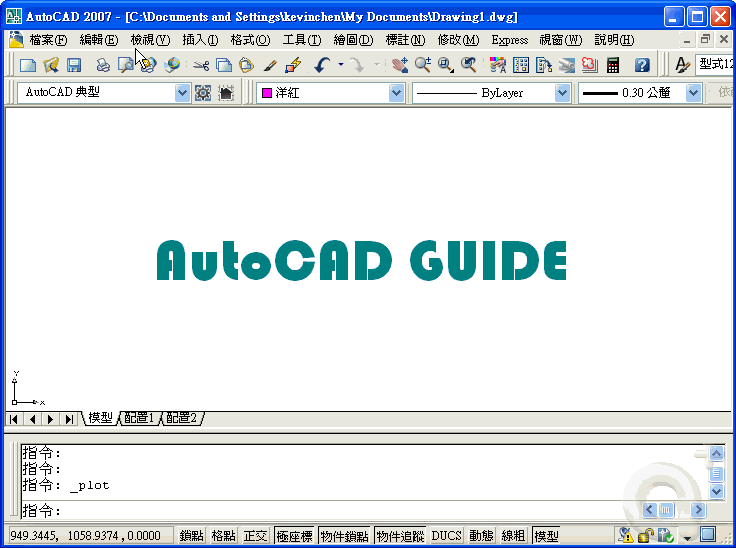
Task: Switch to 配置2 layout tab
Action: tap(182, 418)
